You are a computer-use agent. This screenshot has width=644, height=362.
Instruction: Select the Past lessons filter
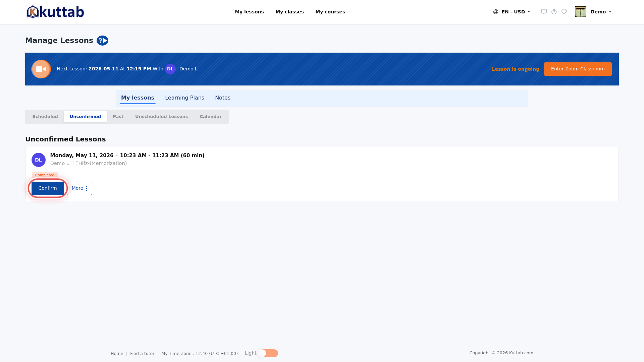pos(118,117)
